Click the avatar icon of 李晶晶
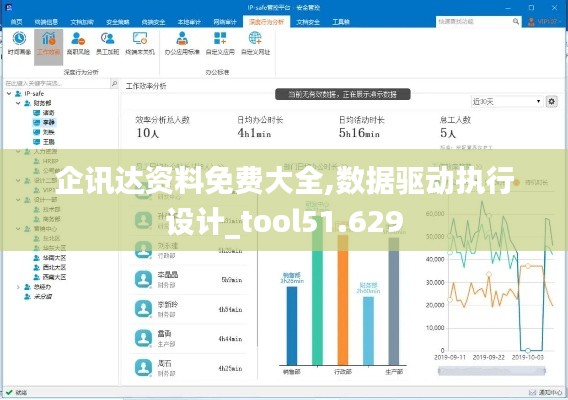The image size is (568, 400). 143,279
